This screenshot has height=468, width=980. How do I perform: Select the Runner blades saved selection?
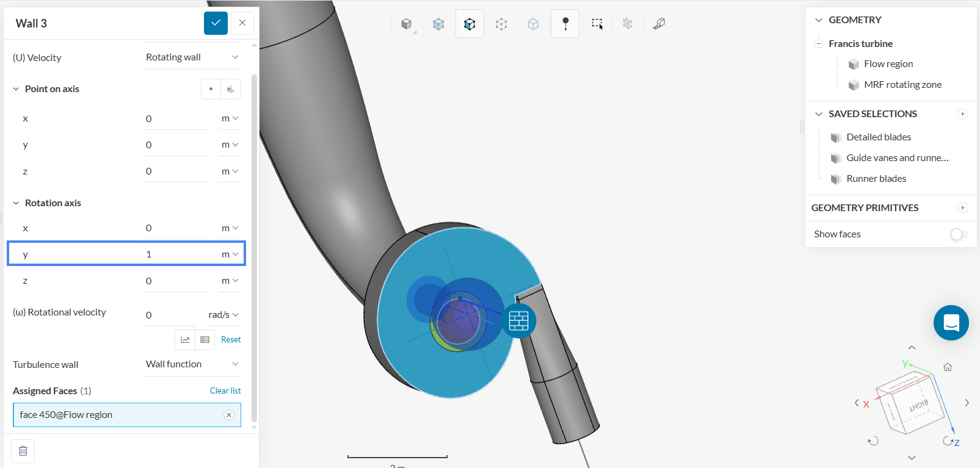coord(876,179)
